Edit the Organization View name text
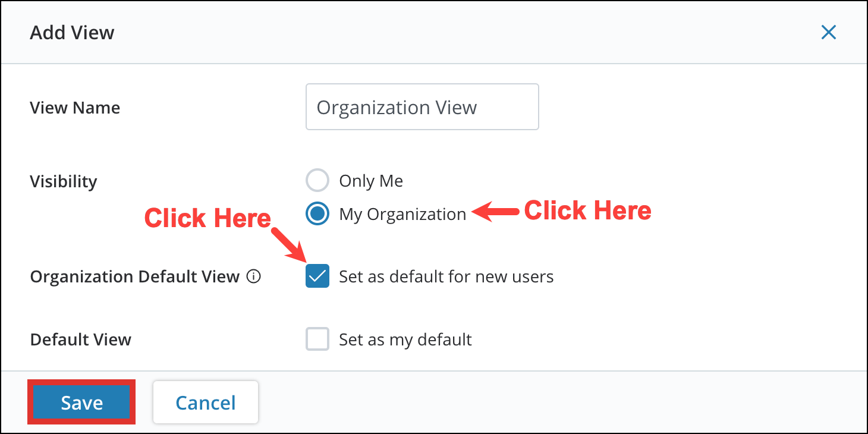 point(422,107)
